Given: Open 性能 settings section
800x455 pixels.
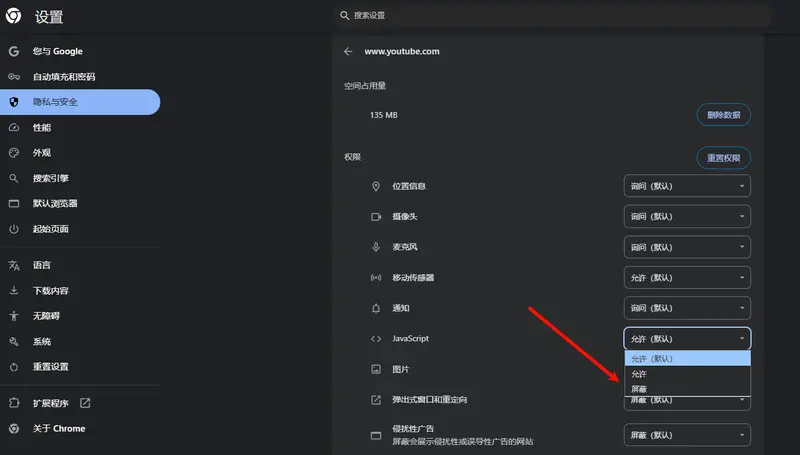Looking at the screenshot, I should (41, 128).
